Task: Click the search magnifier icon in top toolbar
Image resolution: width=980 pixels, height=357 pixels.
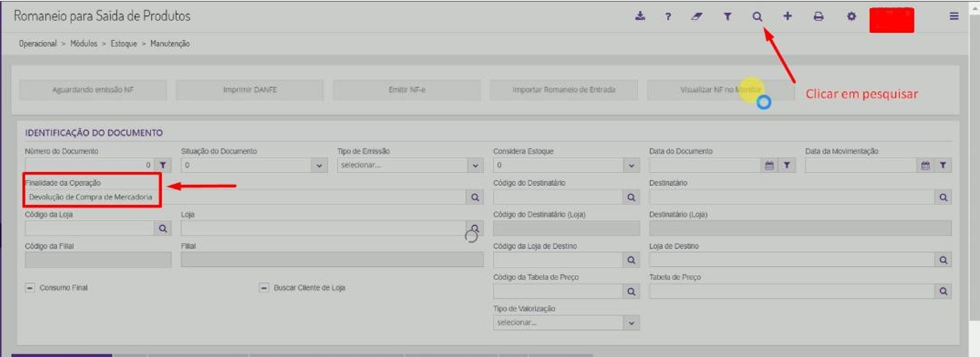Action: (757, 16)
